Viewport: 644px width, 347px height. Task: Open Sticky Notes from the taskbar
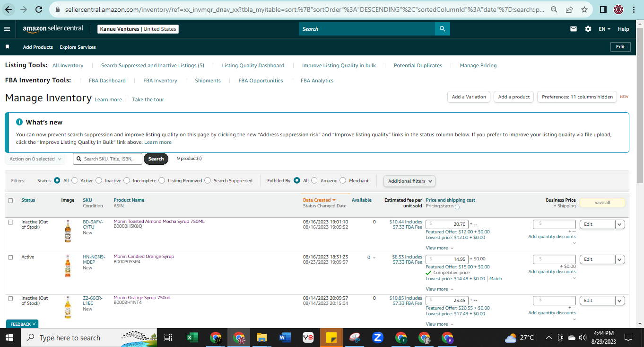331,338
